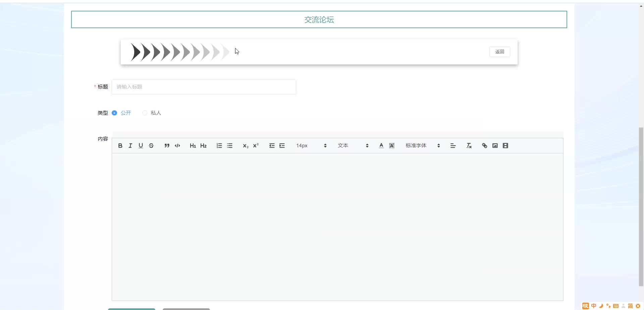This screenshot has height=310, width=644.
Task: Open the font color picker
Action: coord(381,146)
